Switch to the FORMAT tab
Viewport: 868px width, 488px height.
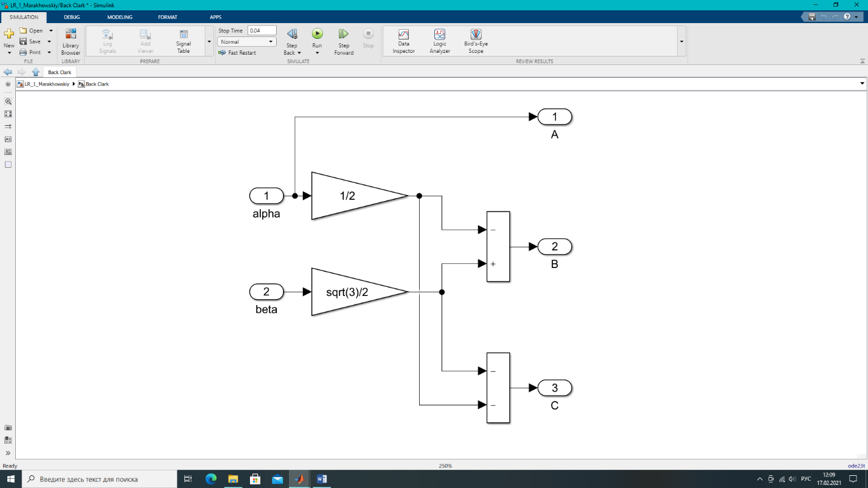point(167,17)
